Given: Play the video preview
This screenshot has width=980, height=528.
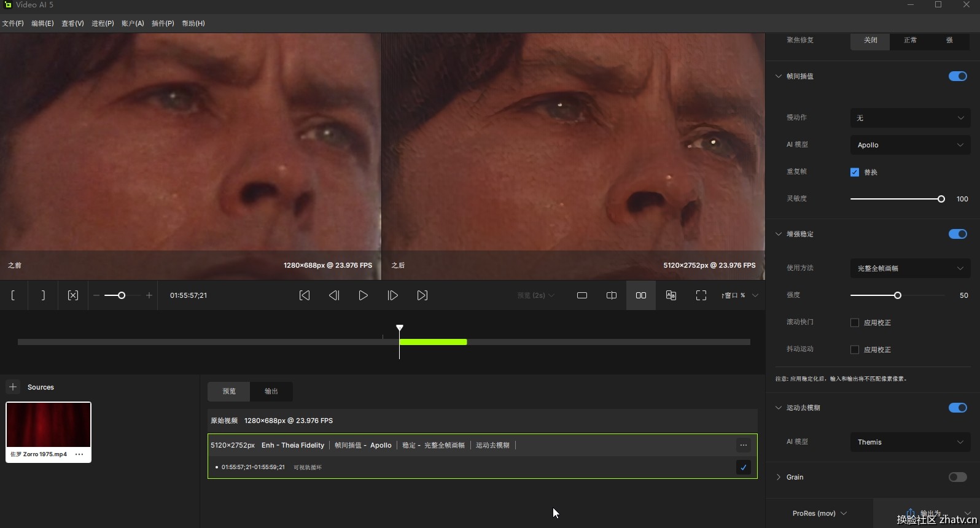Looking at the screenshot, I should (x=364, y=295).
